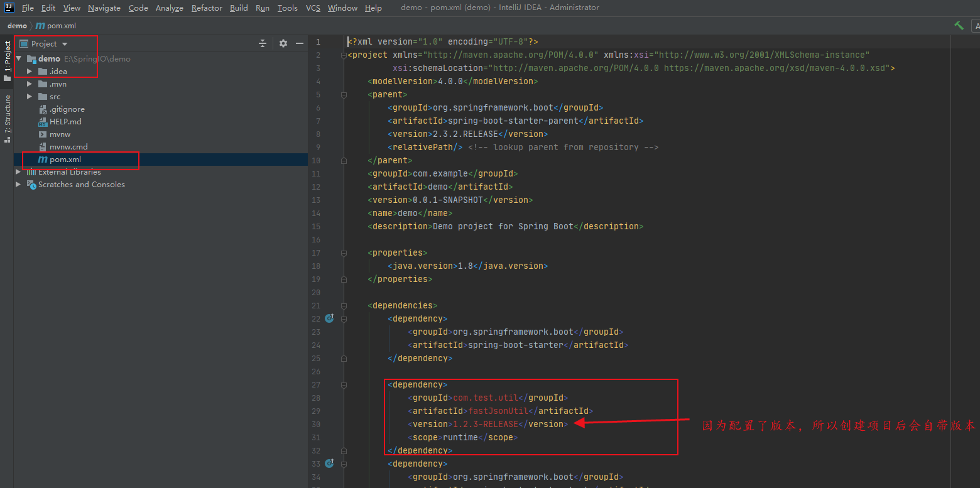
Task: Open the File menu
Action: click(x=28, y=8)
